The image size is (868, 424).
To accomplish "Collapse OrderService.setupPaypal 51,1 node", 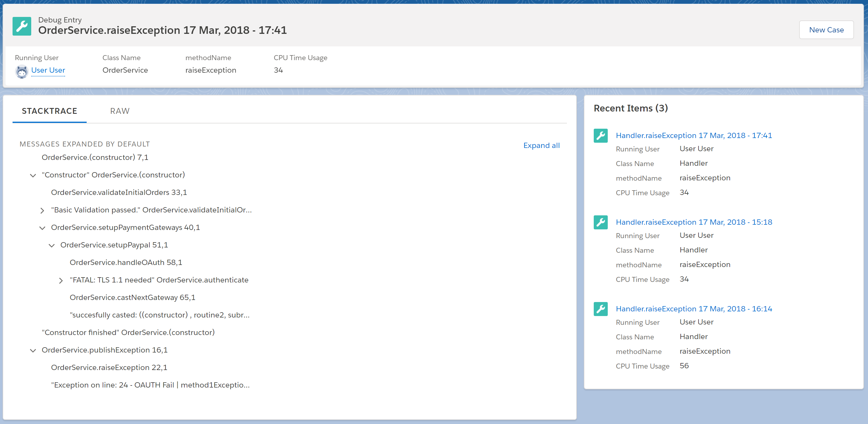I will (52, 245).
